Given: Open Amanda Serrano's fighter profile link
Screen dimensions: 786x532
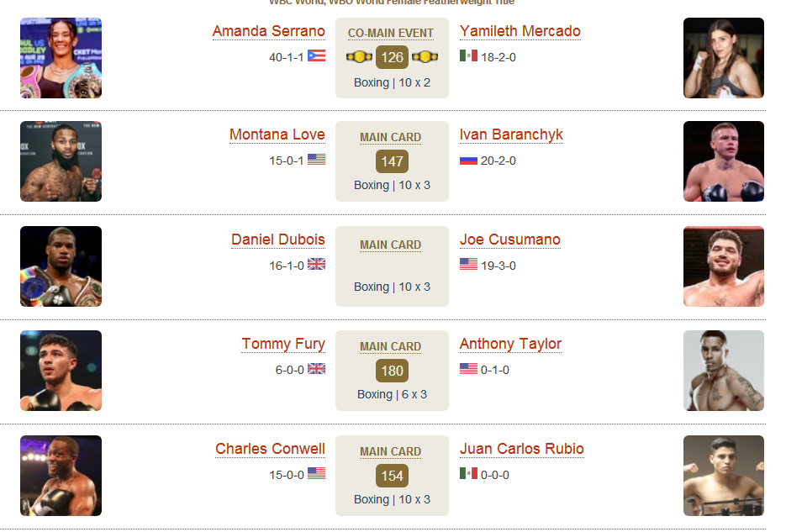Looking at the screenshot, I should [269, 31].
